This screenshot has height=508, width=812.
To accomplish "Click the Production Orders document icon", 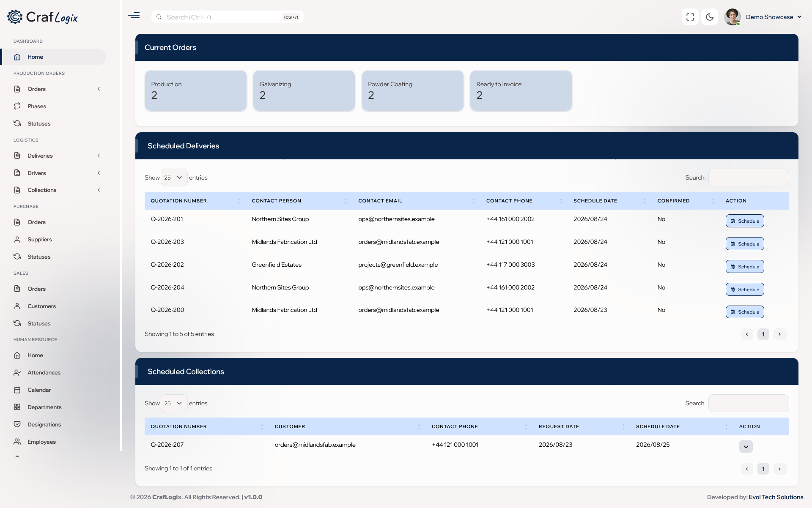I will point(17,89).
